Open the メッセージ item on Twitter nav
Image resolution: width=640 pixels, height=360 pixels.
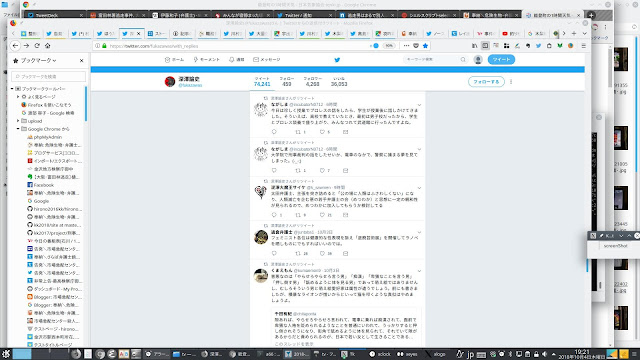coord(267,60)
